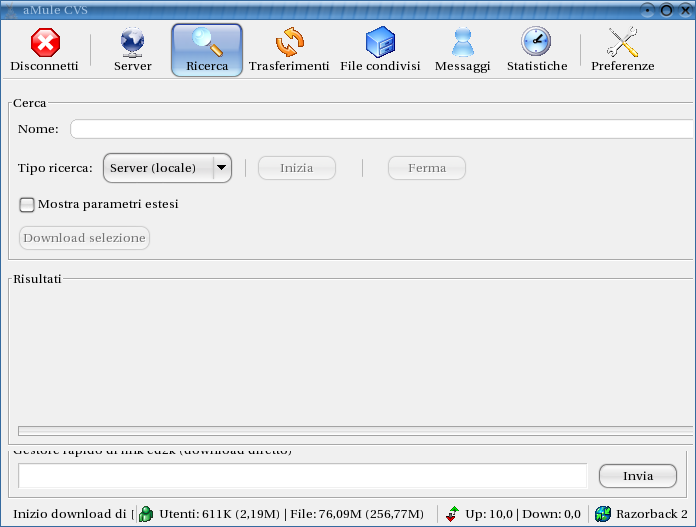Click the Download selezione button

[x=85, y=238]
